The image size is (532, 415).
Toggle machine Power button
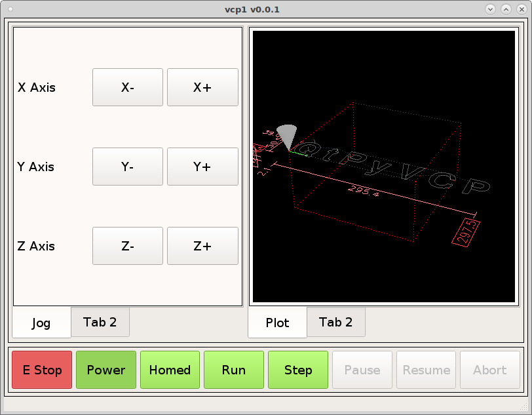click(106, 370)
